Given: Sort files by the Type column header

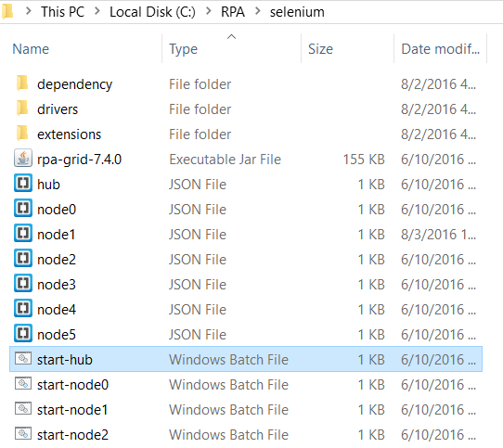Looking at the screenshot, I should click(x=232, y=49).
